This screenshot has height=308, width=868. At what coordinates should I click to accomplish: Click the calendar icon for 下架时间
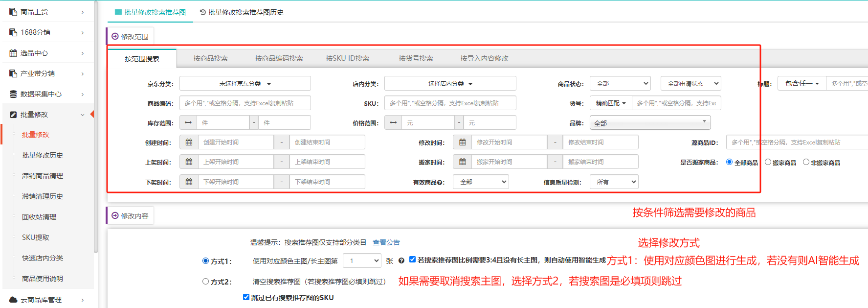point(189,182)
